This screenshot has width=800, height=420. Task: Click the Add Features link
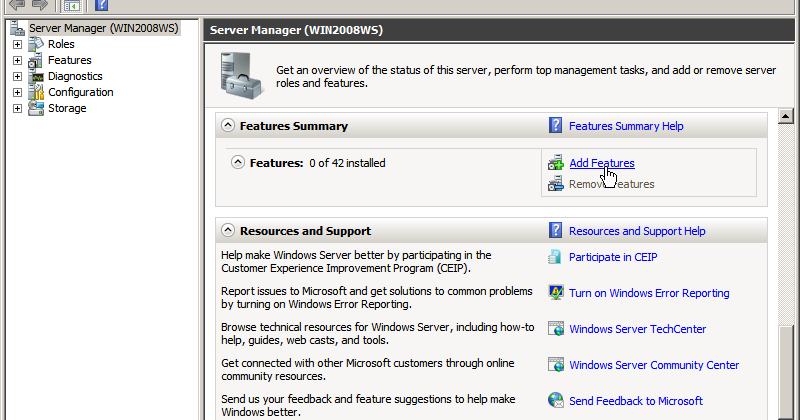click(x=602, y=163)
